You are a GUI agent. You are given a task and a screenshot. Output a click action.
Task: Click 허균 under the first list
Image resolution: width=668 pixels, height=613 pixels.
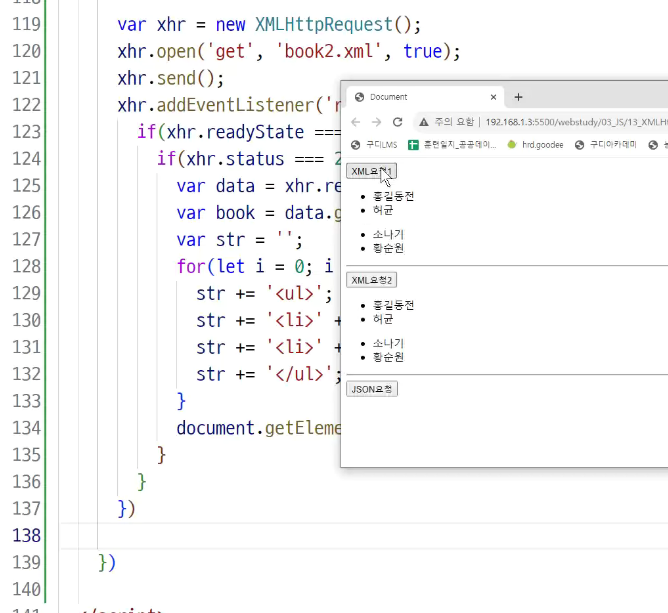383,210
